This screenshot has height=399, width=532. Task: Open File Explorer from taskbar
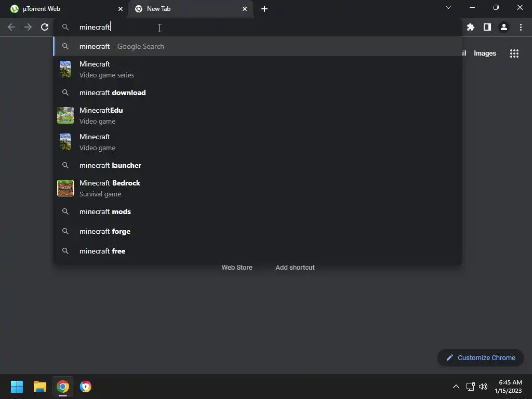(x=39, y=387)
